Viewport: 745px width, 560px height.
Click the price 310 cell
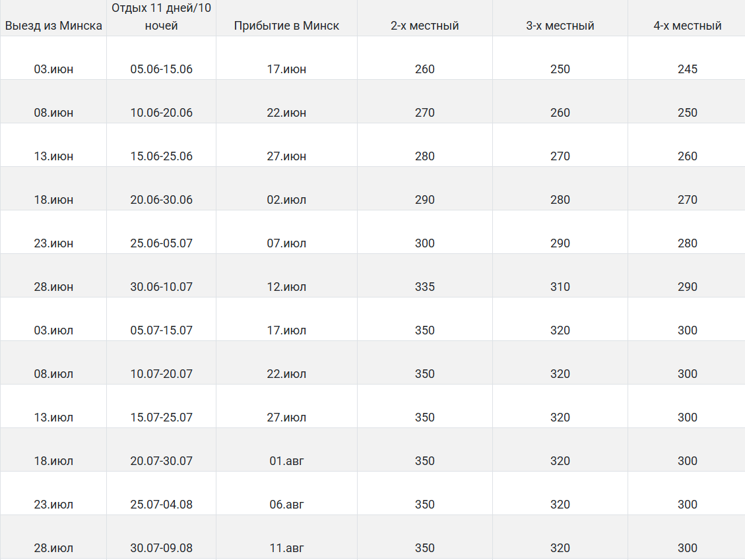point(560,287)
